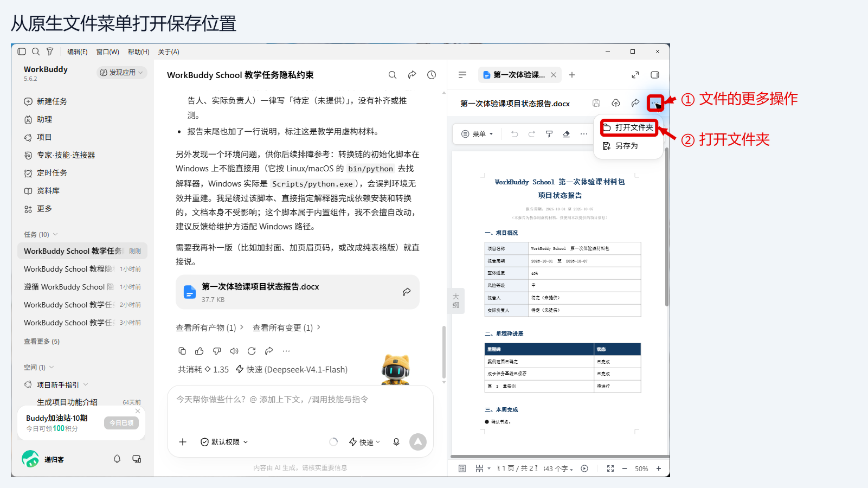Click the microphone voice input icon

(x=396, y=442)
